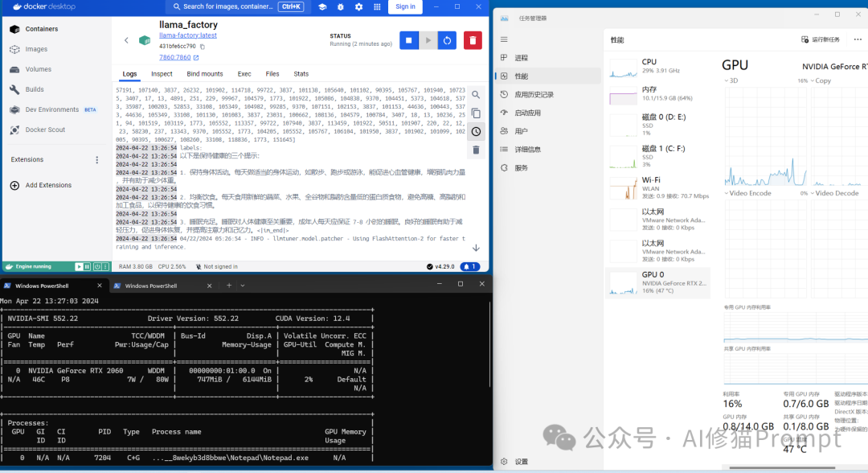Click Not signed in status

click(216, 266)
